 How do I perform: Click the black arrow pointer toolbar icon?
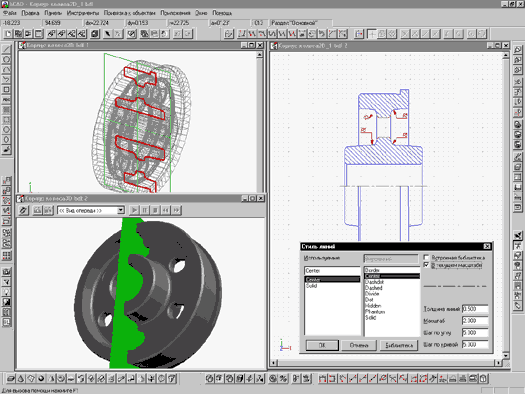click(x=107, y=34)
